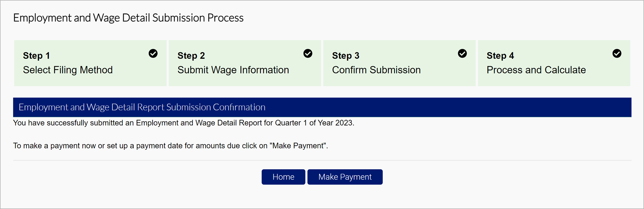Image resolution: width=644 pixels, height=209 pixels.
Task: Click the Step 1 checkmark icon
Action: pyautogui.click(x=153, y=54)
